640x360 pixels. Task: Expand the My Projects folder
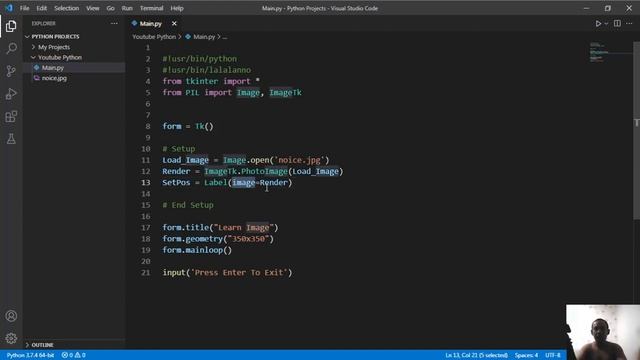point(73,47)
